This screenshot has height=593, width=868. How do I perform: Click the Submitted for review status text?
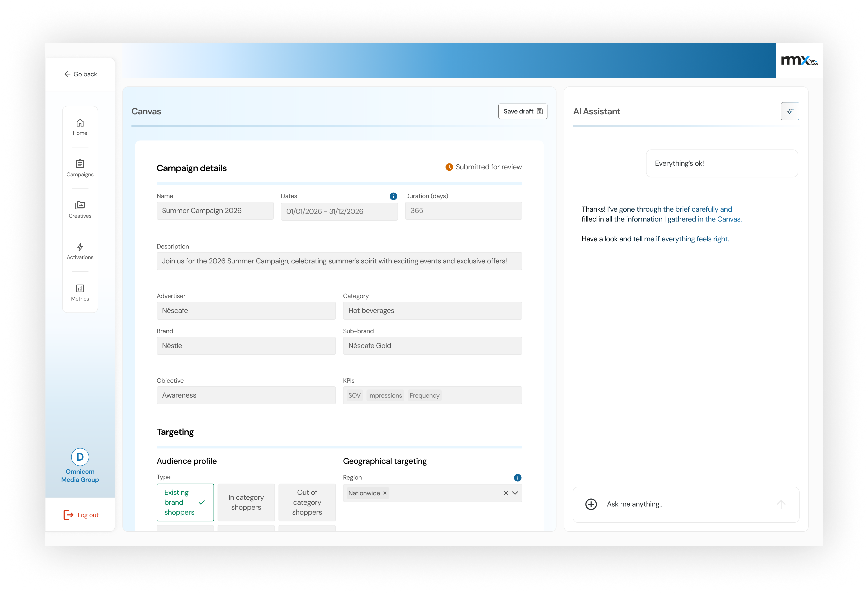click(488, 167)
